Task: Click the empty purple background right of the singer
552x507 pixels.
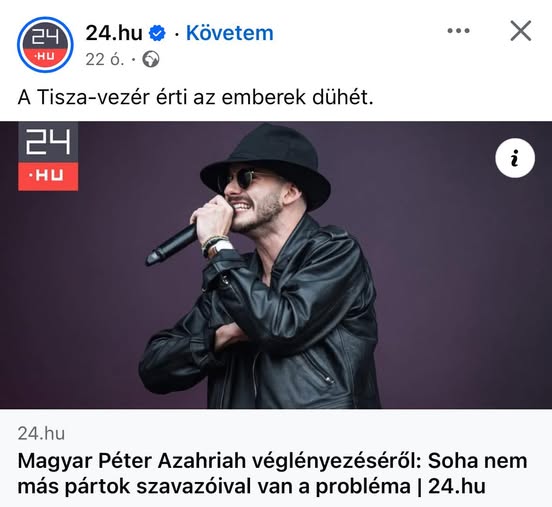Action: point(458,282)
